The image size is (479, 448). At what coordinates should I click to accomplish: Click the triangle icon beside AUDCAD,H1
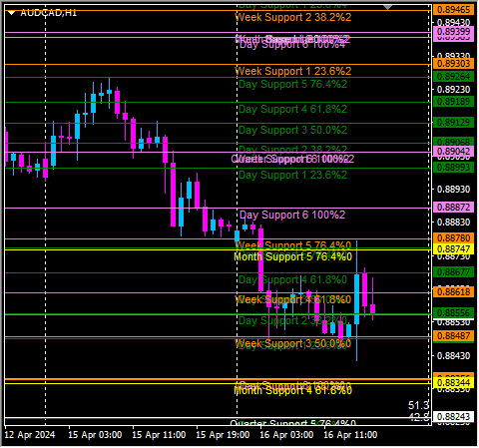coord(12,13)
